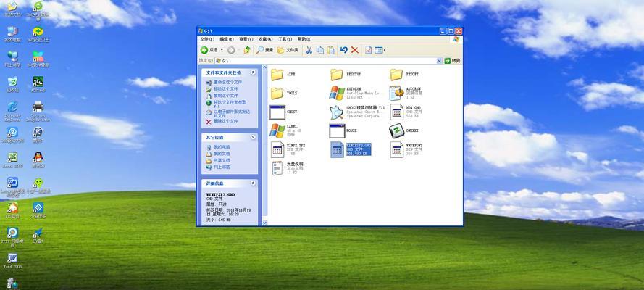The width and height of the screenshot is (644, 290).
Task: Select the Internet Explorer desktop icon
Action: click(12, 112)
